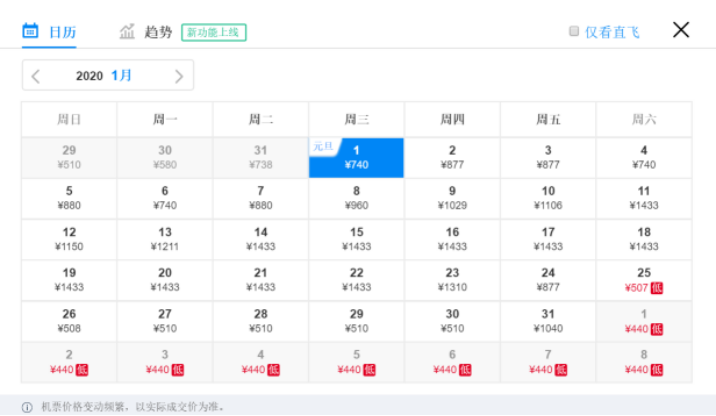Click the 仅看直飞 label text
This screenshot has height=416, width=716.
[612, 32]
